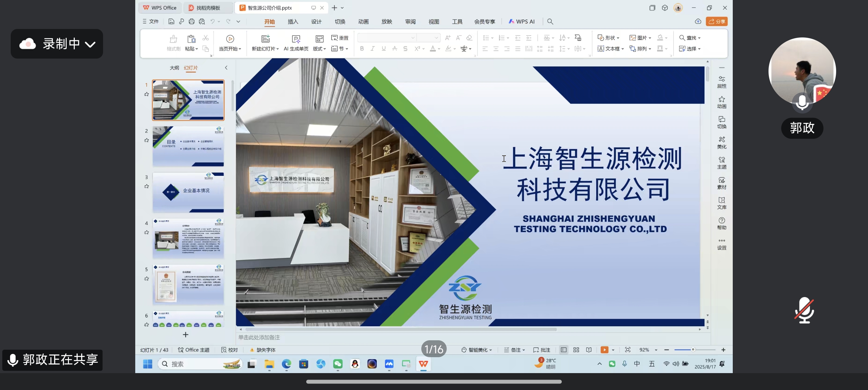Click the New Slide (新建幻灯片) icon
This screenshot has width=868, height=390.
[266, 39]
